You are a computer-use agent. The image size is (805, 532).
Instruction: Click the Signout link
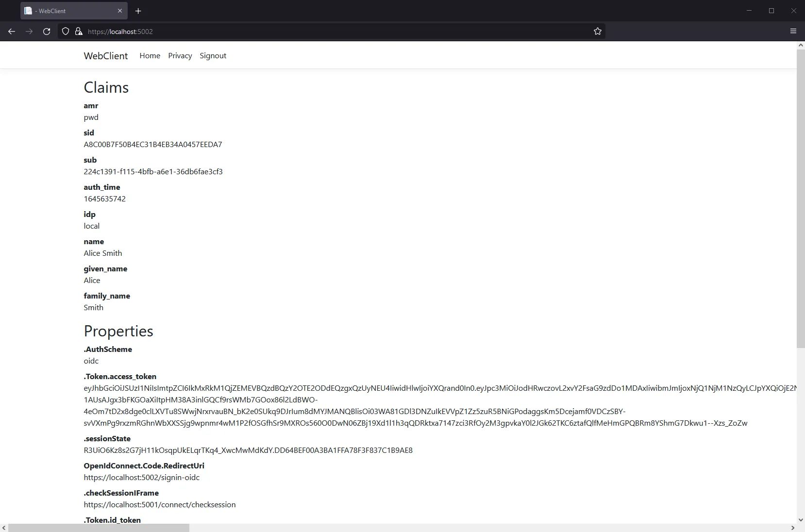click(x=213, y=55)
